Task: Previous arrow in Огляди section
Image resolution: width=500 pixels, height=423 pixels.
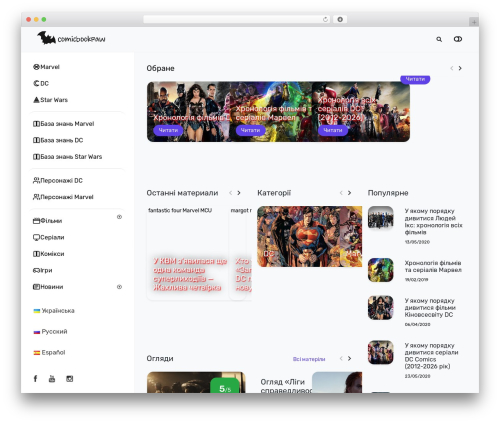Action: point(341,358)
